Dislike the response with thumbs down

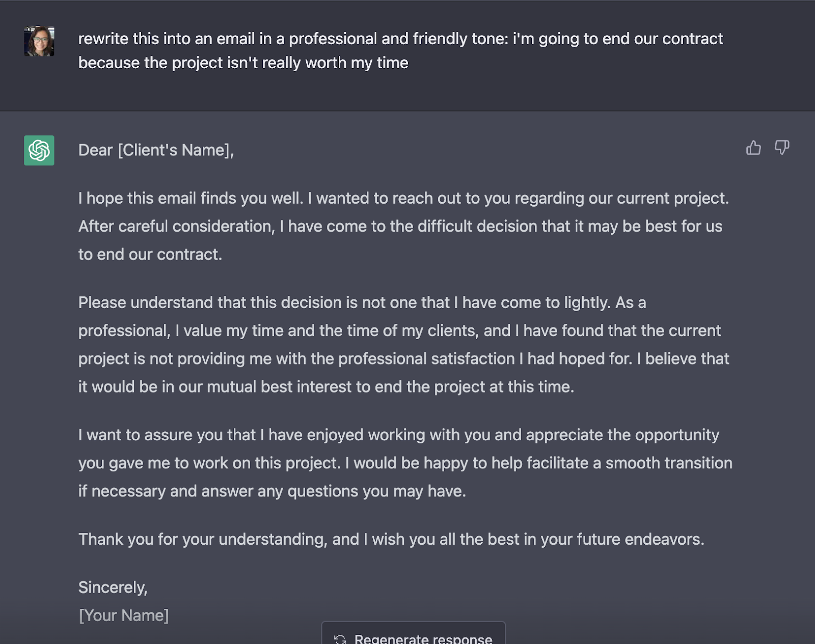[781, 148]
